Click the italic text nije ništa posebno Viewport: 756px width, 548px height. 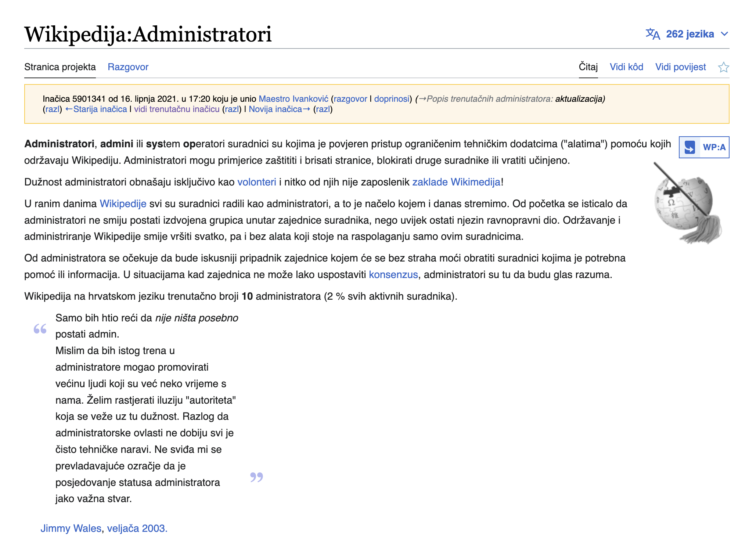197,318
